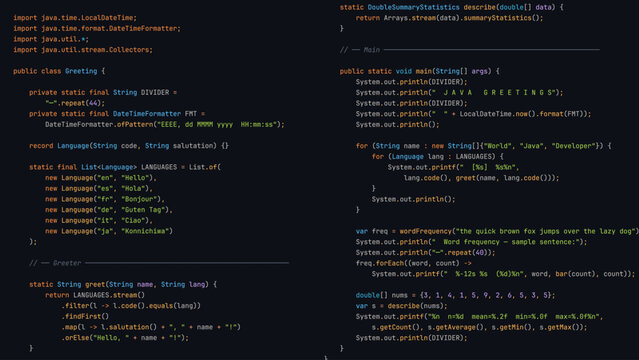Click the 'new Language("es", "Hola")' entry
639x360 pixels.
coord(99,188)
